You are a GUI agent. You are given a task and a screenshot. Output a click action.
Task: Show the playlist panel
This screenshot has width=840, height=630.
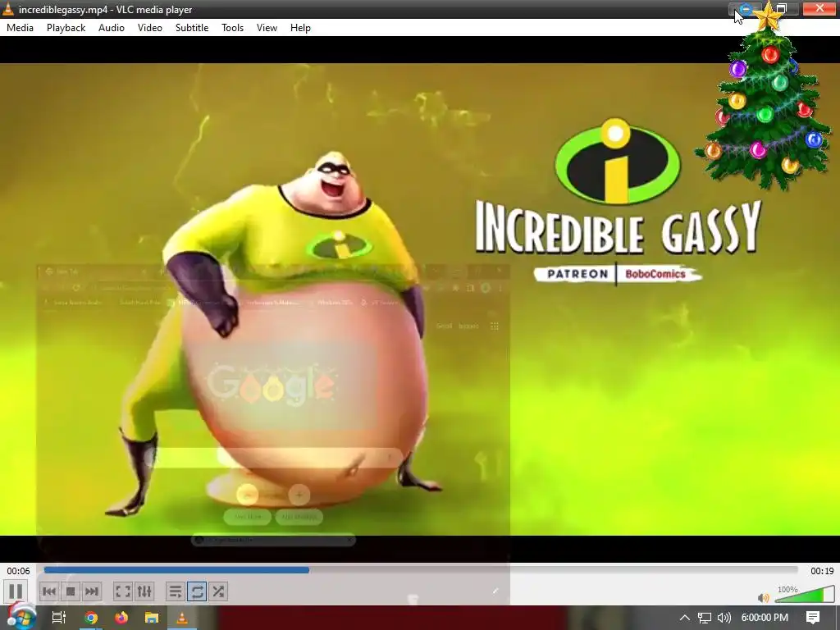click(176, 591)
